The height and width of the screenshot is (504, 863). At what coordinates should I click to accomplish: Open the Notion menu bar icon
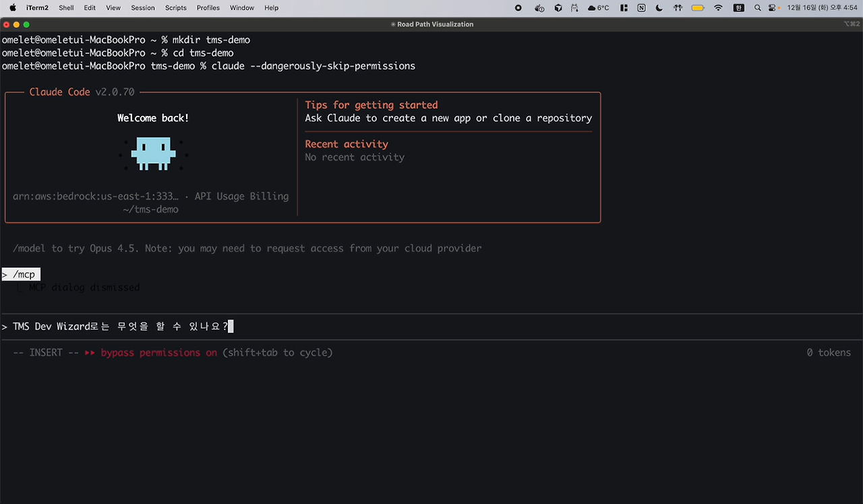pos(641,8)
